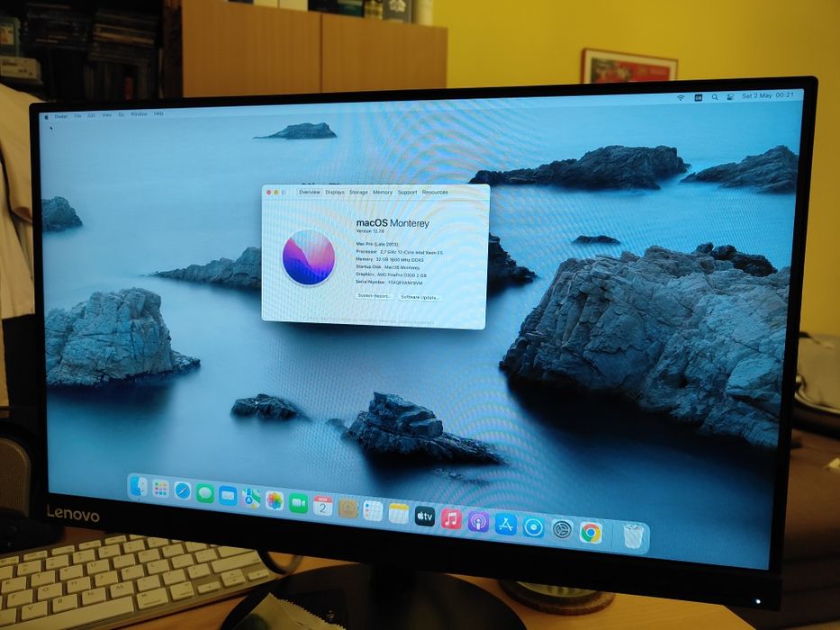
Task: Open the View menu
Action: tap(106, 115)
